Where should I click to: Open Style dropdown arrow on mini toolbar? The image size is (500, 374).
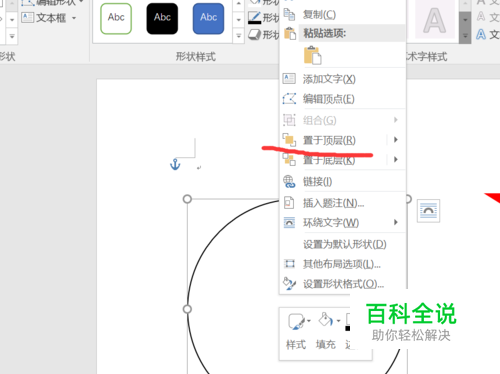(309, 321)
